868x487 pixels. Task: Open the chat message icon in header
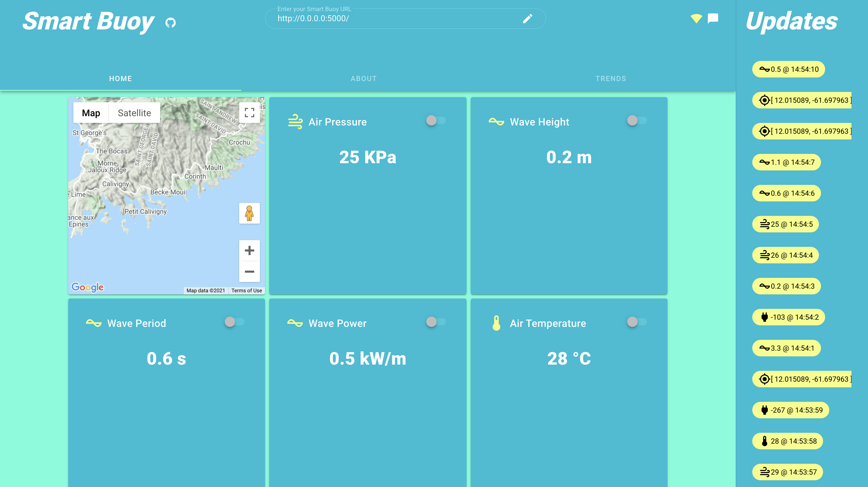click(x=713, y=18)
